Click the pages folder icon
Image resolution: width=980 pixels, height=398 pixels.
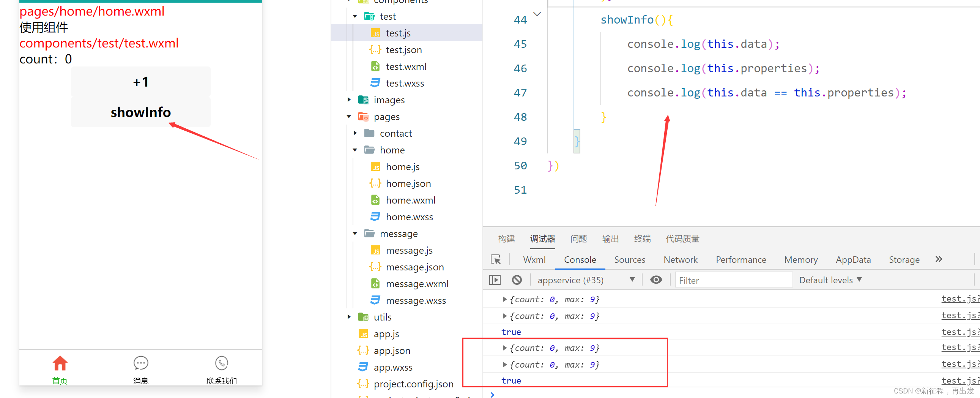(x=363, y=117)
